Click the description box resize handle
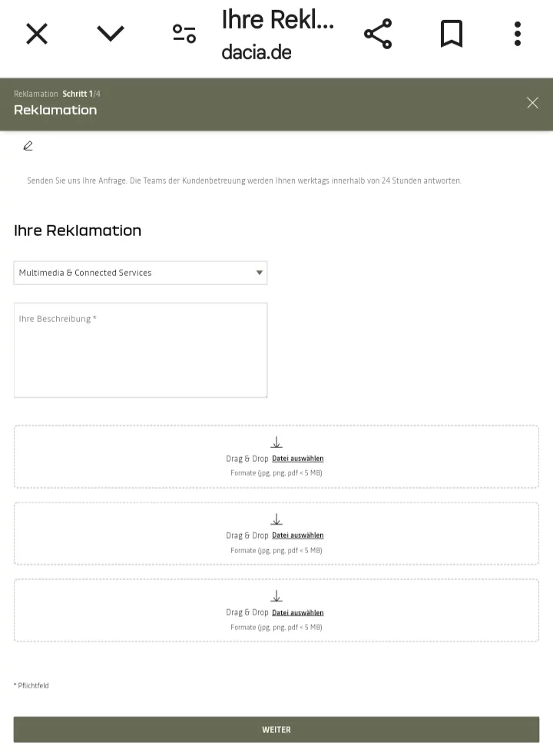The image size is (553, 756). 264,395
